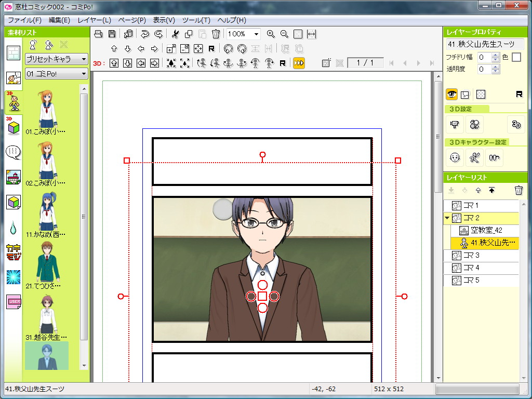Toggle the yellow fast-forward 3D mode button

coord(299,63)
